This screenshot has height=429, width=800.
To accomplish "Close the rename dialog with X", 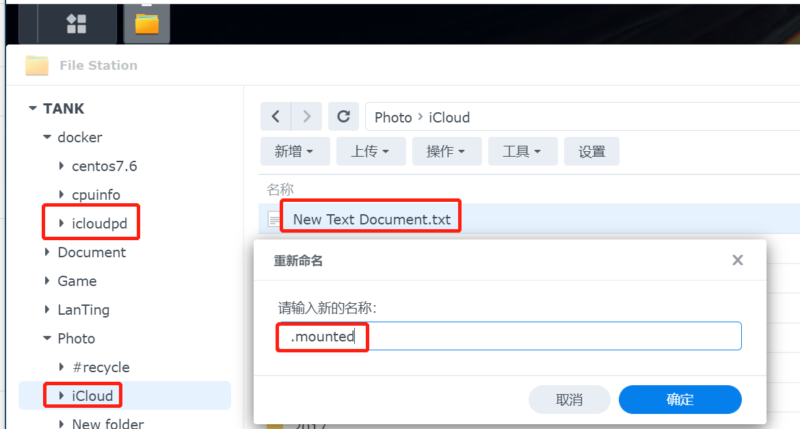I will 737,260.
